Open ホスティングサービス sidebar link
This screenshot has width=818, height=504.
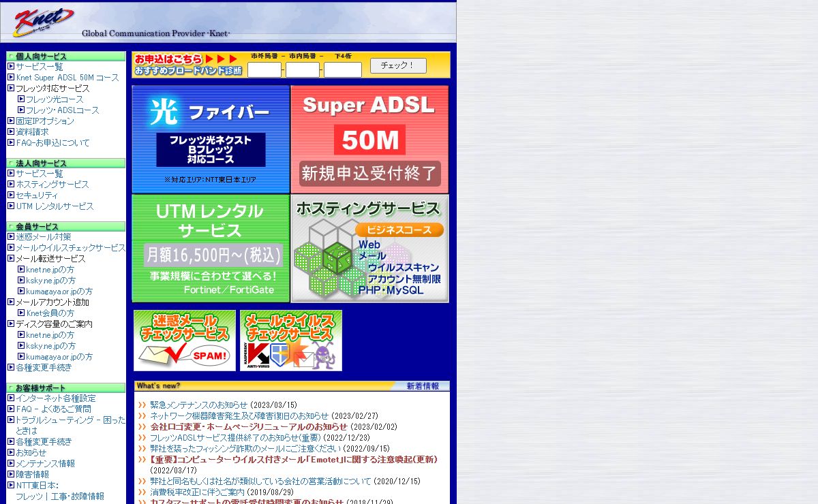52,185
